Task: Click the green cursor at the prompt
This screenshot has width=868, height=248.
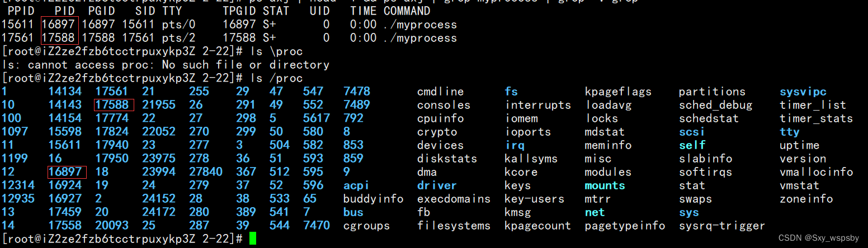Action: 252,239
